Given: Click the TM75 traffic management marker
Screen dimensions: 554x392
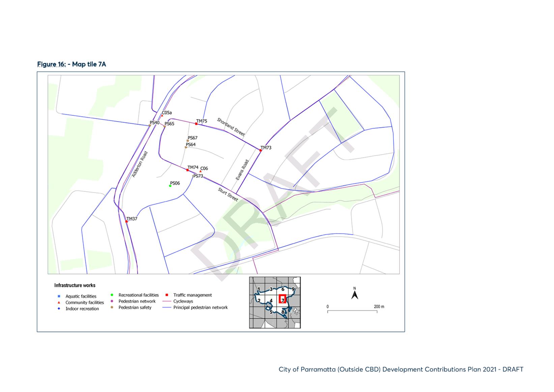Looking at the screenshot, I should click(x=196, y=124).
